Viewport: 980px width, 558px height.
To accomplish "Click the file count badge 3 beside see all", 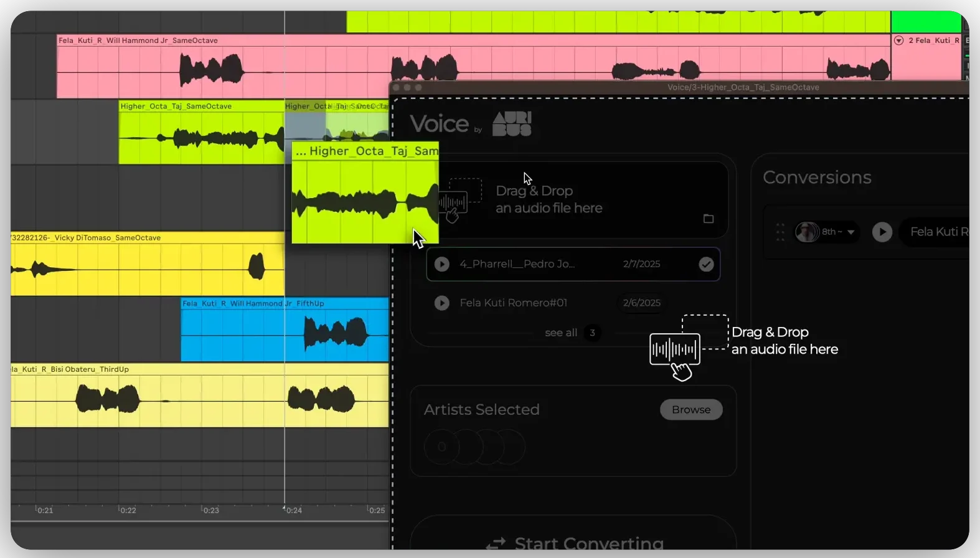I will click(592, 333).
